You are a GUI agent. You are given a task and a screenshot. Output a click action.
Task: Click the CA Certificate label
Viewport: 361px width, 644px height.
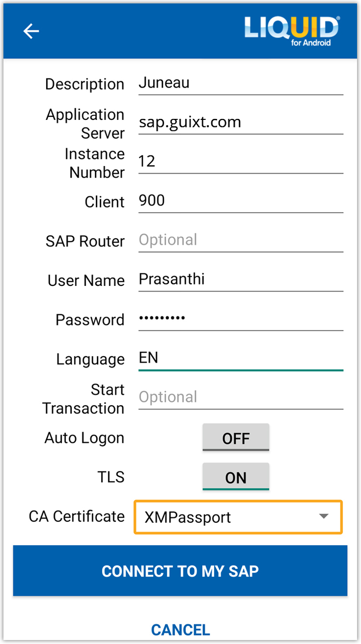pos(77,516)
